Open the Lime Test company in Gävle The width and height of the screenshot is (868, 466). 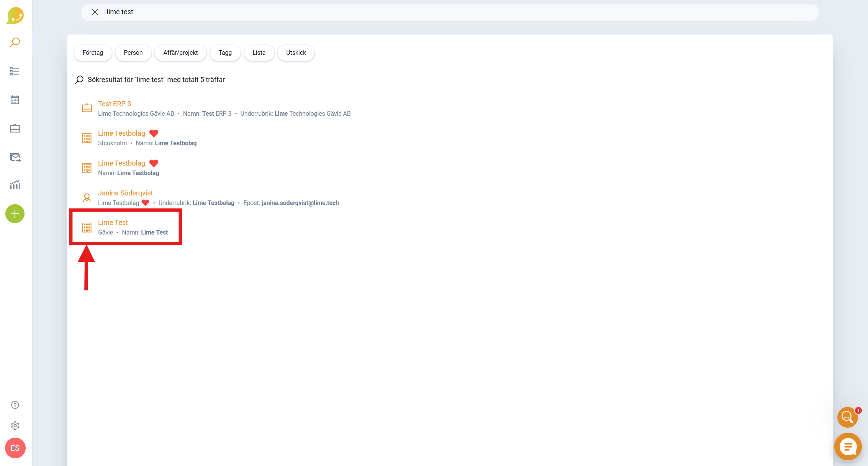[113, 223]
